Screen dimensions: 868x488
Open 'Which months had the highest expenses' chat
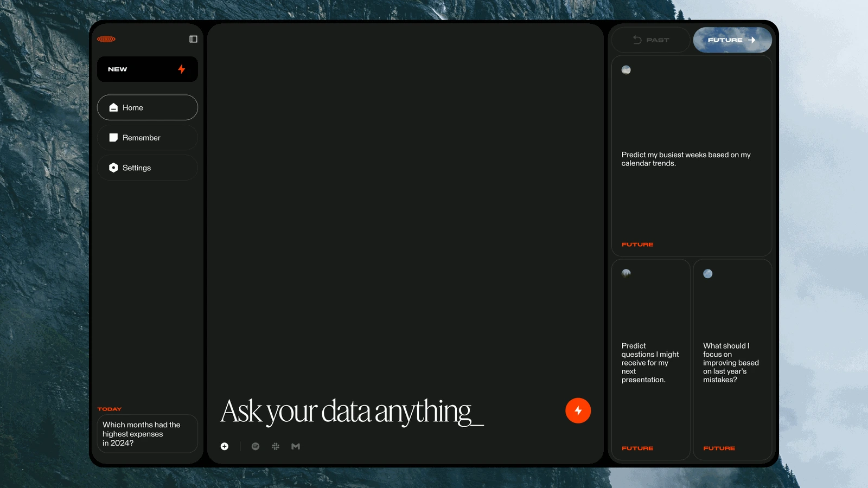tap(148, 434)
